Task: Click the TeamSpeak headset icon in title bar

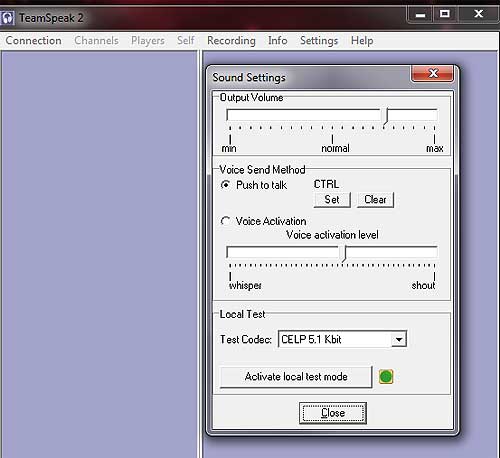Action: [x=7, y=18]
